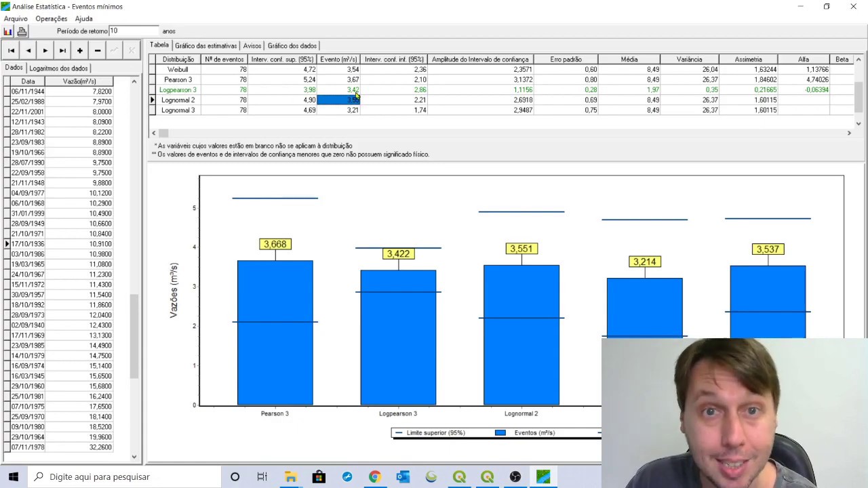The width and height of the screenshot is (868, 488).
Task: Click the Período de retorno input field
Action: pyautogui.click(x=134, y=31)
